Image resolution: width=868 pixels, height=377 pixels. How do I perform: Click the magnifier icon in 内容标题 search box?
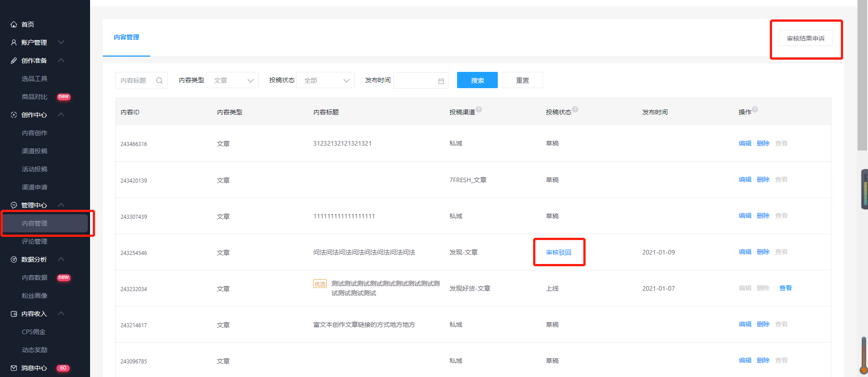point(159,80)
